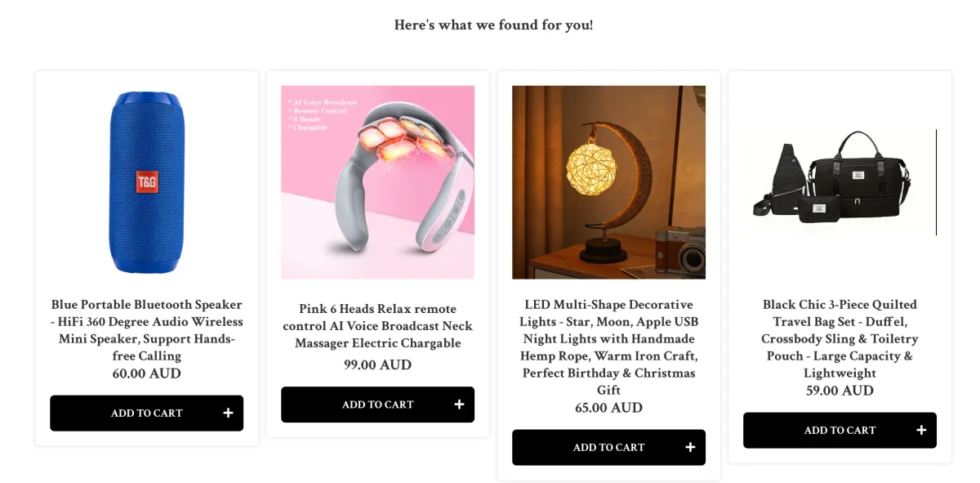Screen dimensions: 980x483
Task: Add Pink Neck Massager to cart
Action: coord(377,405)
